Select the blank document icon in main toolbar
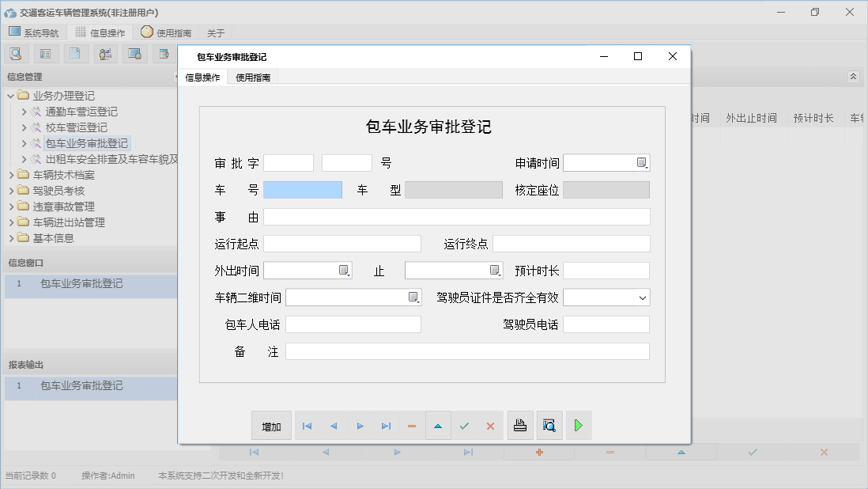 [x=74, y=53]
